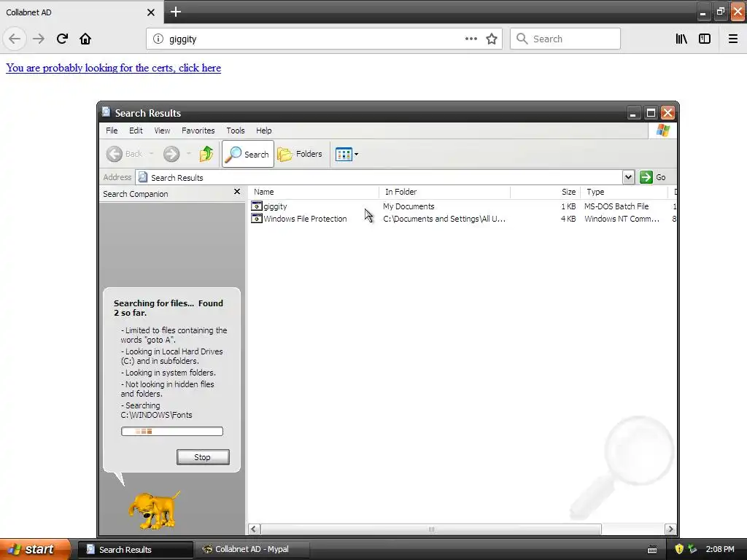Click the 2:08 PM system clock
Viewport: 747px width, 560px height.
(720, 549)
